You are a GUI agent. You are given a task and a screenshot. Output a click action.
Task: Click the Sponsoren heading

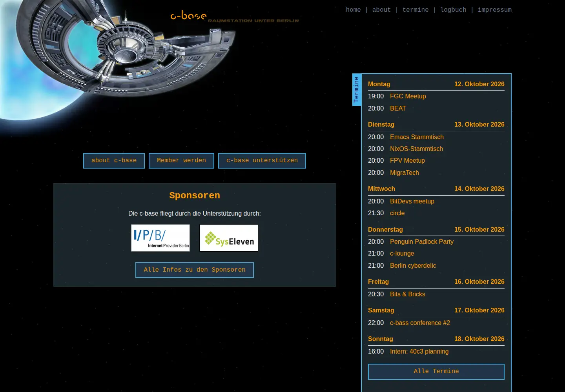tap(195, 196)
